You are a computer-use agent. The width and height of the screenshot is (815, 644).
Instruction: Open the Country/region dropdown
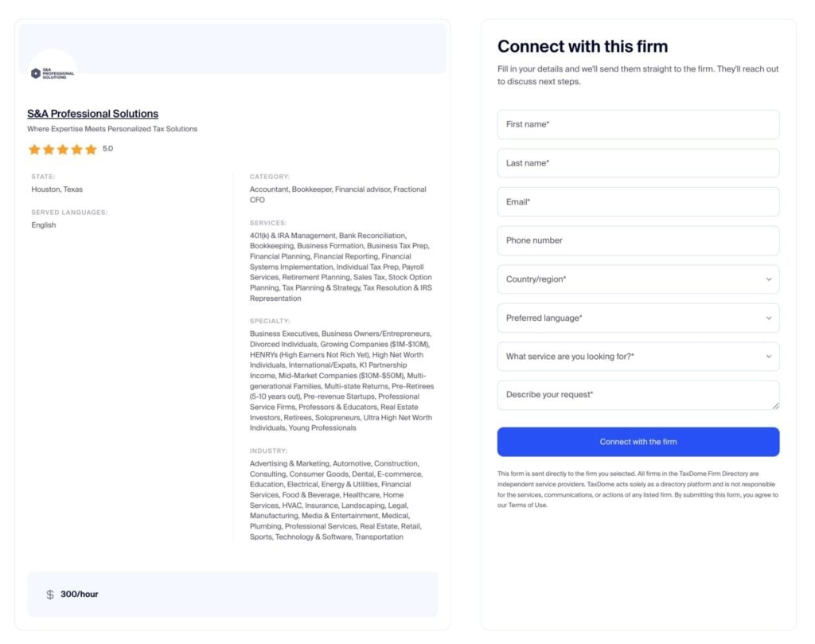[638, 279]
